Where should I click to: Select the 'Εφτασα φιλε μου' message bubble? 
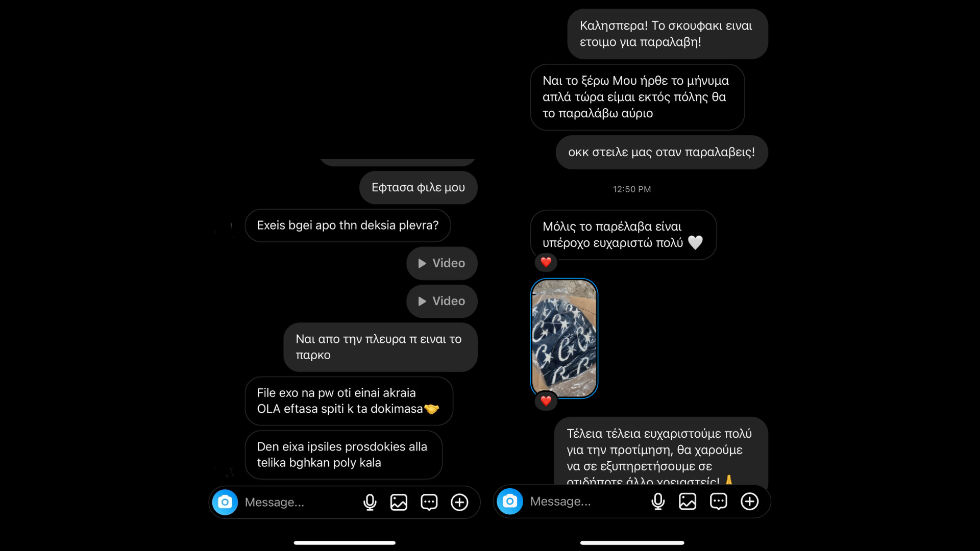point(419,188)
